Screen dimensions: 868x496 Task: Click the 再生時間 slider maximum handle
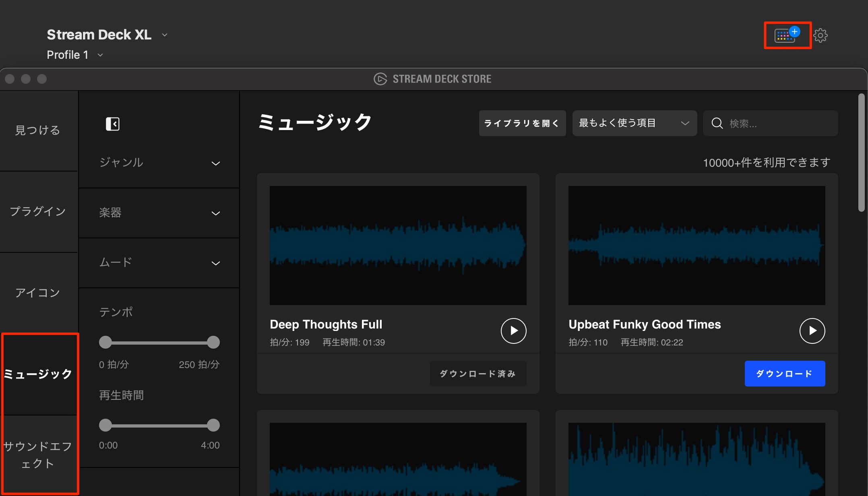(x=213, y=425)
